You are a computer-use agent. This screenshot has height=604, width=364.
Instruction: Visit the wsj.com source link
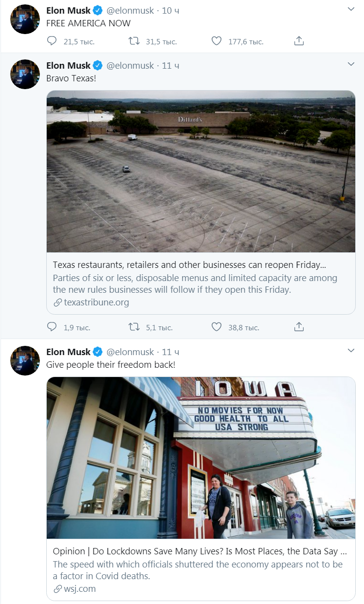coord(80,588)
